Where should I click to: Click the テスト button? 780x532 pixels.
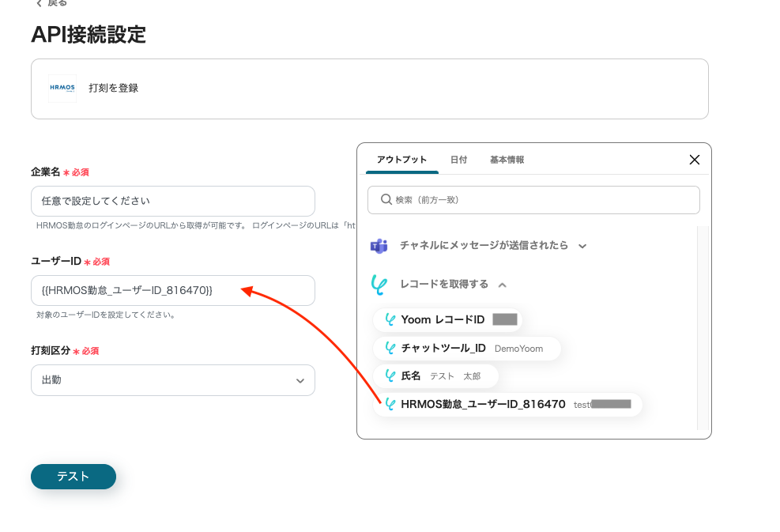tap(73, 477)
